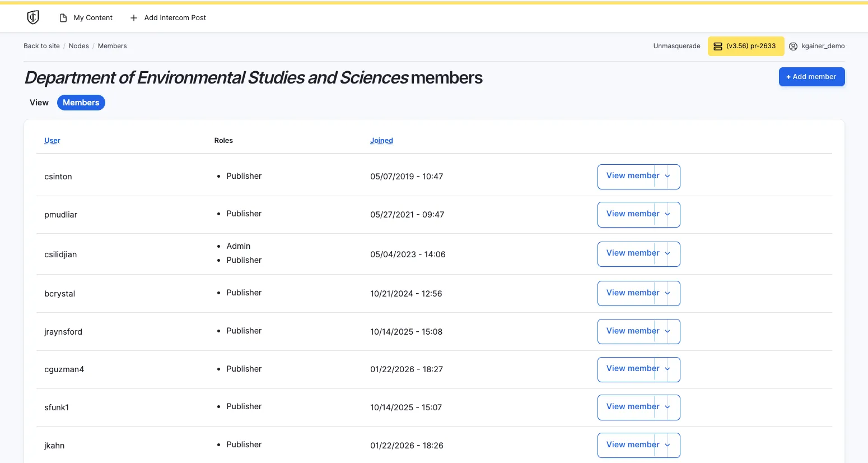This screenshot has height=463, width=868.
Task: Sort table by Joined column
Action: [381, 141]
